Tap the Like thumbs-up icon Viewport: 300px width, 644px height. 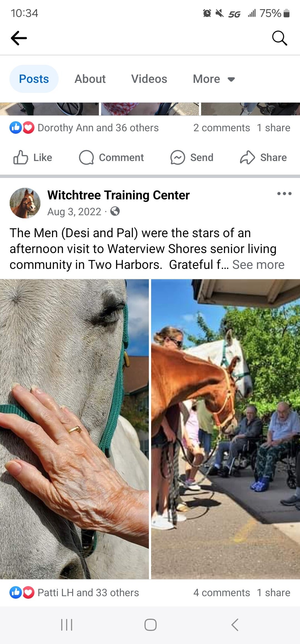(21, 157)
